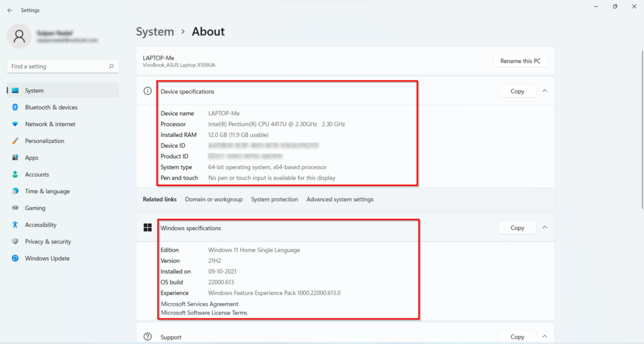The image size is (644, 344).
Task: Click Windows 11 Home Single Language
Action: (x=254, y=250)
